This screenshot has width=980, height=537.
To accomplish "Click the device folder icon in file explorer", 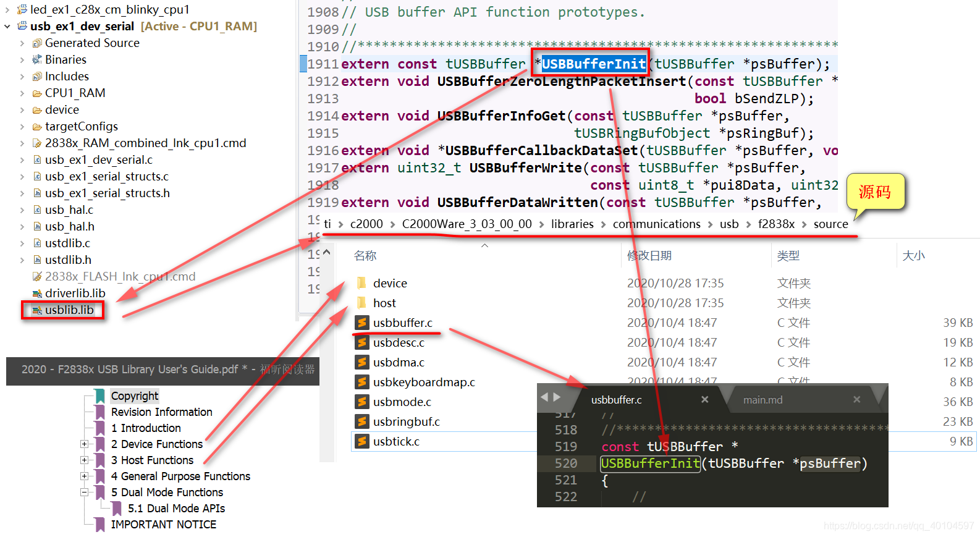I will [x=362, y=283].
